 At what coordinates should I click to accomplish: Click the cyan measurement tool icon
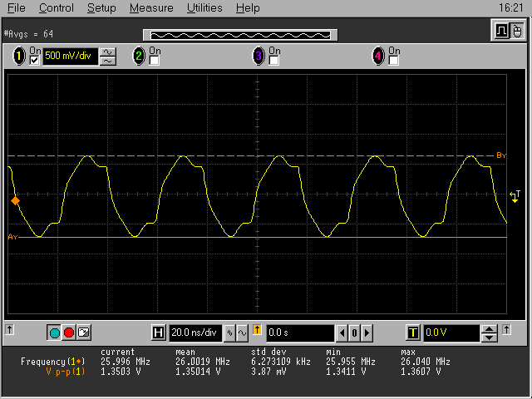click(55, 332)
